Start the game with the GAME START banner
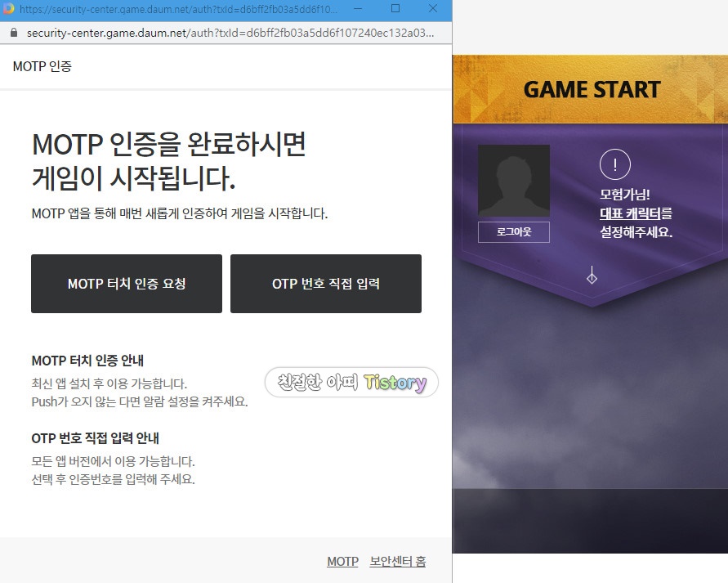Screen dimensions: 728x583 click(x=591, y=89)
